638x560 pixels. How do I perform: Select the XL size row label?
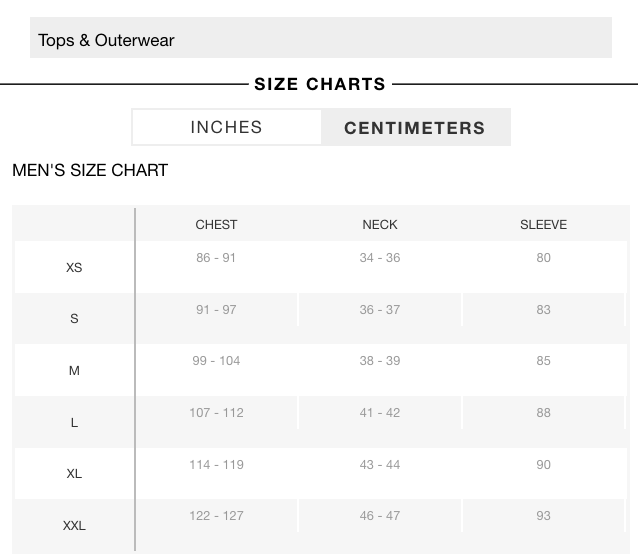(x=74, y=474)
